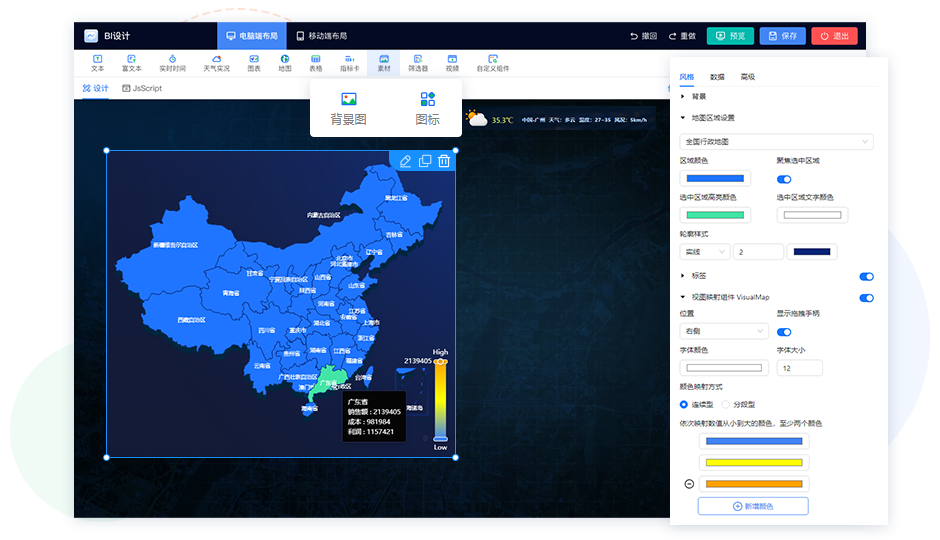This screenshot has width=940, height=540.
Task: Click the 新增颜色 add color button
Action: coord(753,506)
